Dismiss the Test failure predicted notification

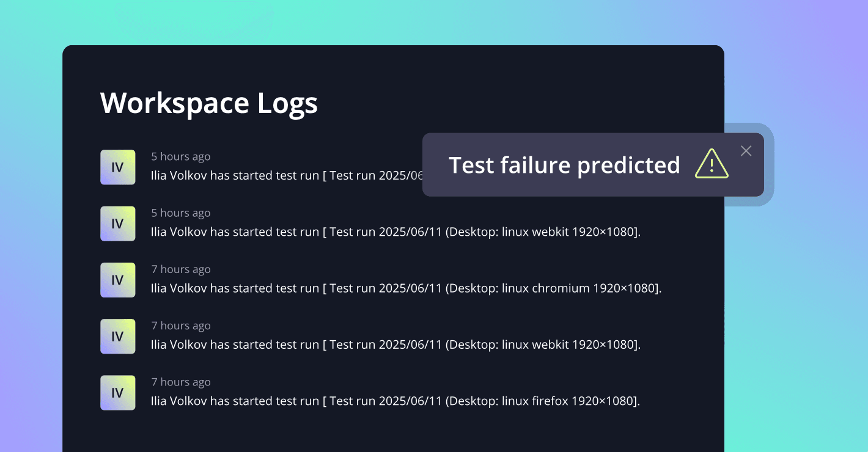point(746,151)
